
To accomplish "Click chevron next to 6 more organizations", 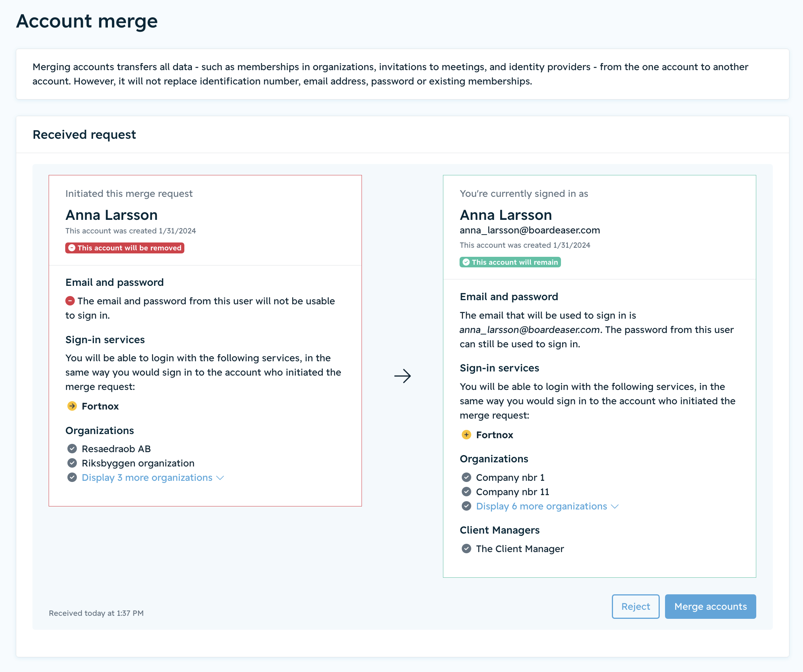I will point(615,506).
